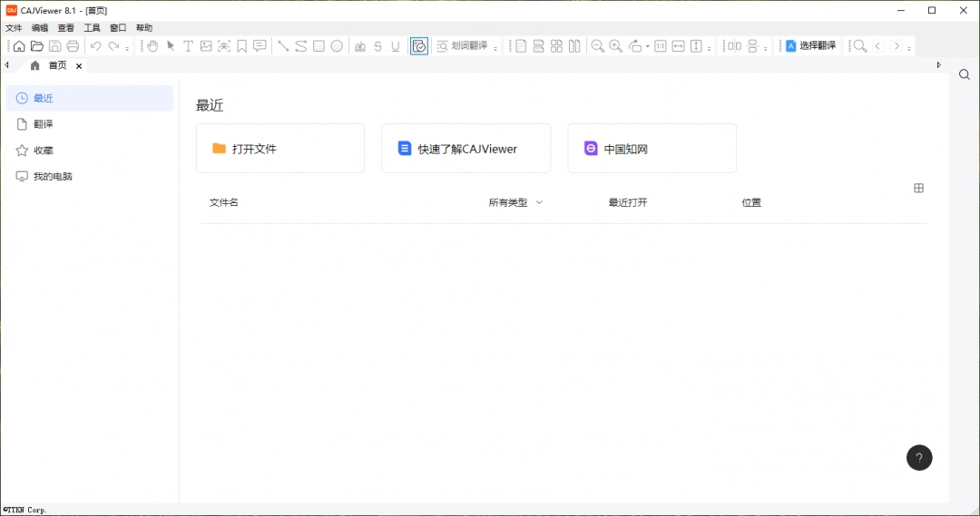Select 收藏 in the sidebar

pyautogui.click(x=90, y=151)
